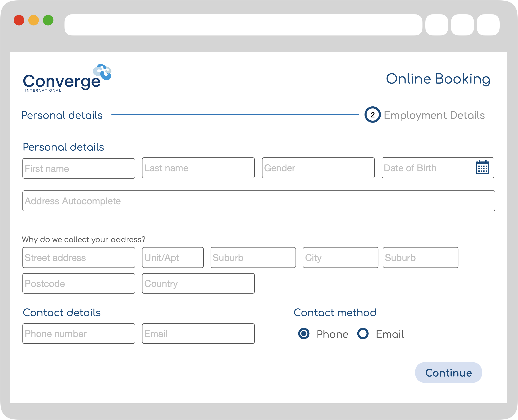518x420 pixels.
Task: Select the Personal details step label
Action: [62, 115]
